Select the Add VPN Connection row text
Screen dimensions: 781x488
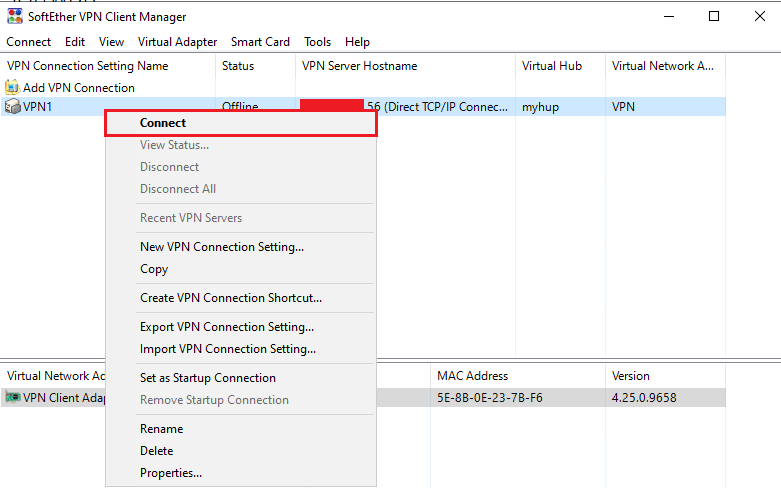click(79, 88)
